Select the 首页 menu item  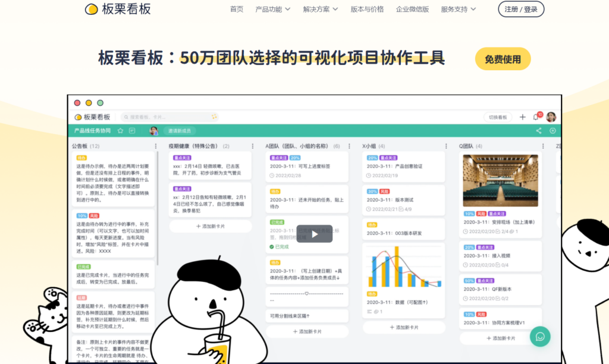coord(236,10)
